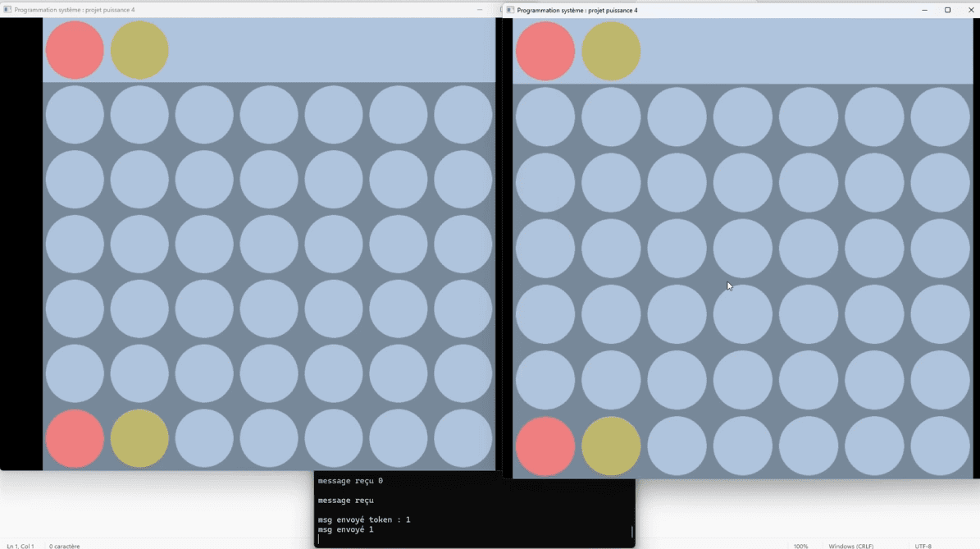Select yellow token above the left board
This screenshot has width=980, height=549.
click(x=139, y=50)
